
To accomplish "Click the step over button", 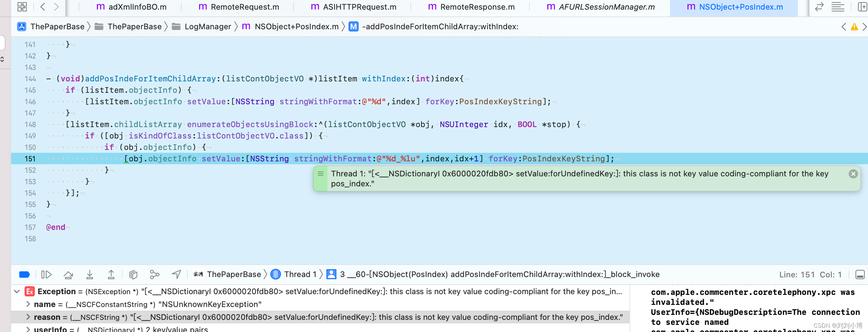I will pos(68,275).
